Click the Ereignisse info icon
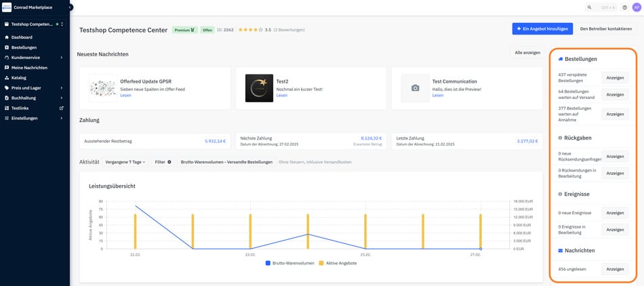This screenshot has height=286, width=644. [x=560, y=194]
